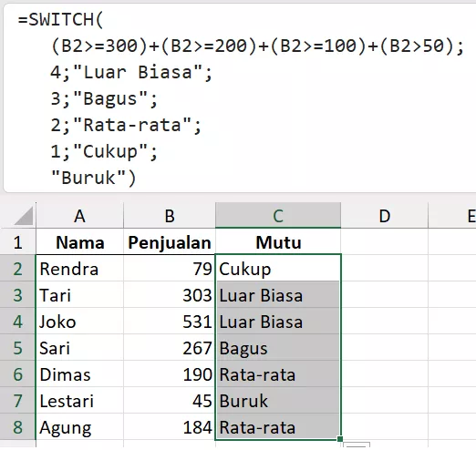Click the "Mutu" header cell
476x450 pixels.
278,242
